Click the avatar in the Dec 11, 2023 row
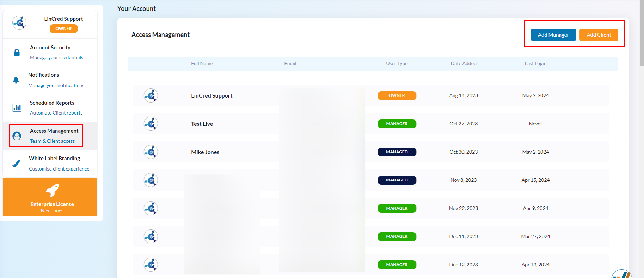 click(151, 236)
